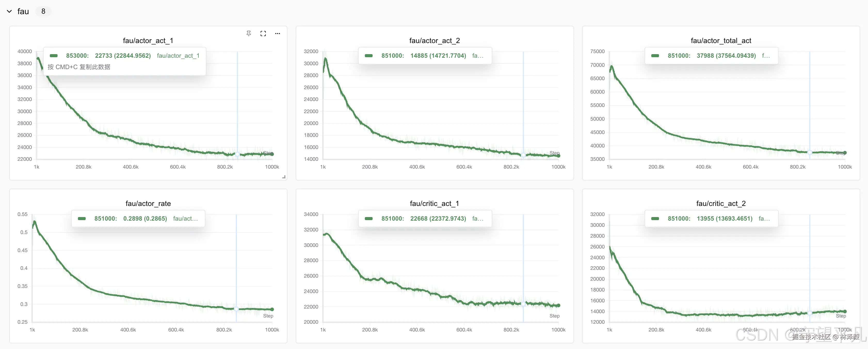Collapse the fau section chevron
This screenshot has height=349, width=868.
10,11
